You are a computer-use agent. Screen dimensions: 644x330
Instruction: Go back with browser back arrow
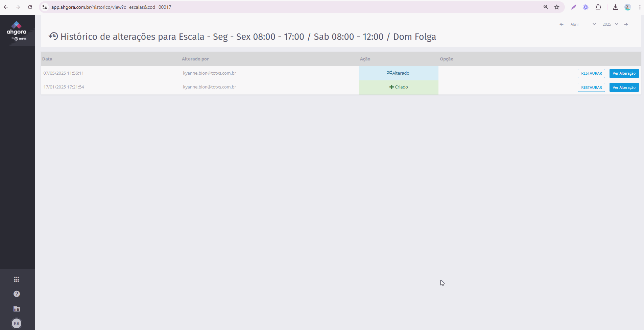pyautogui.click(x=6, y=7)
